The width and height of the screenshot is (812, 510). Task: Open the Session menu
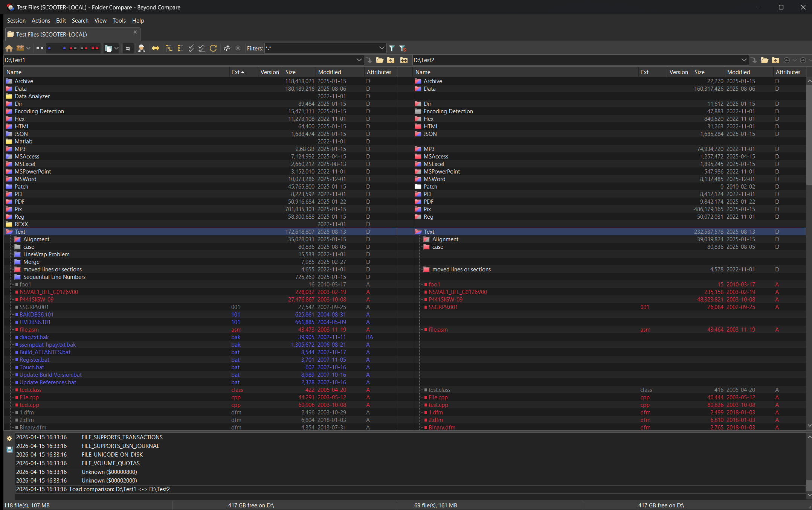point(16,21)
